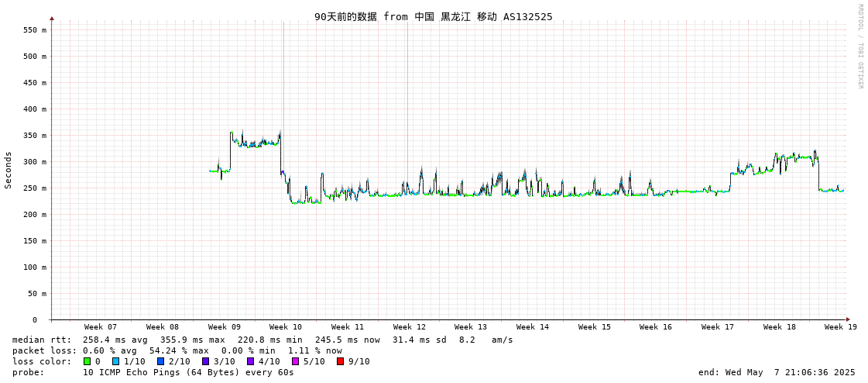Click the Week 10 axis label
The image size is (868, 383).
click(x=286, y=327)
